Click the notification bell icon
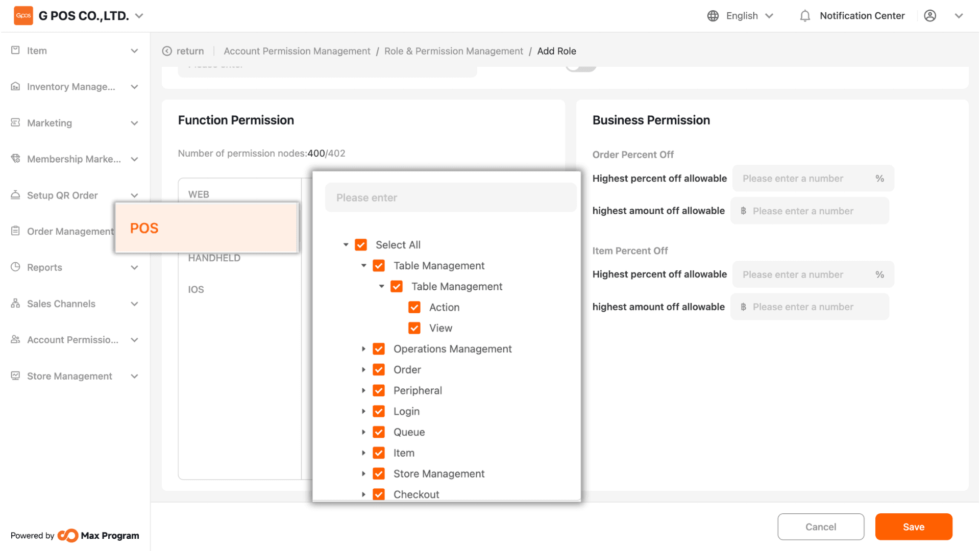The image size is (980, 551). 805,16
